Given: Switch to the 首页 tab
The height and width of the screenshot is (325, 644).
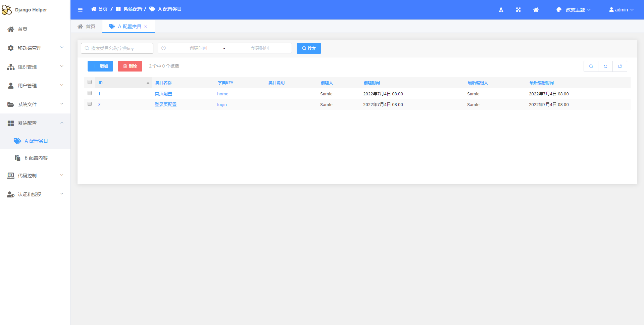Looking at the screenshot, I should point(87,27).
